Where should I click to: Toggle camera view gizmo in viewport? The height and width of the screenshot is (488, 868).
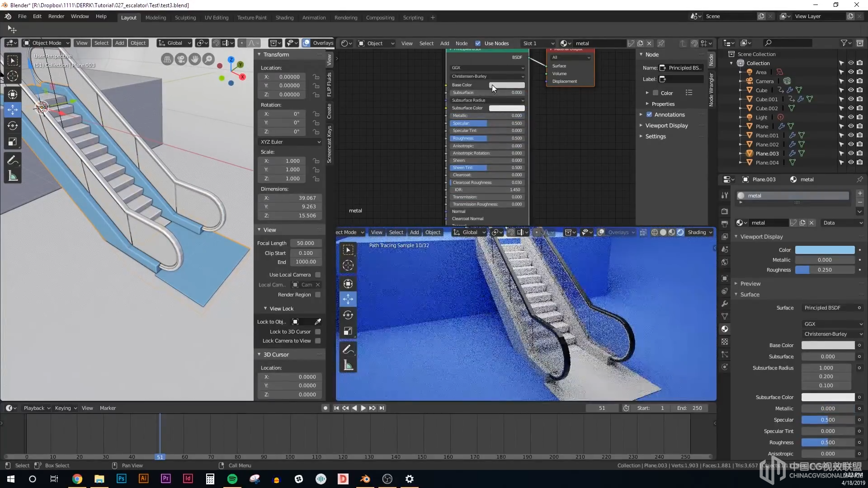point(181,59)
